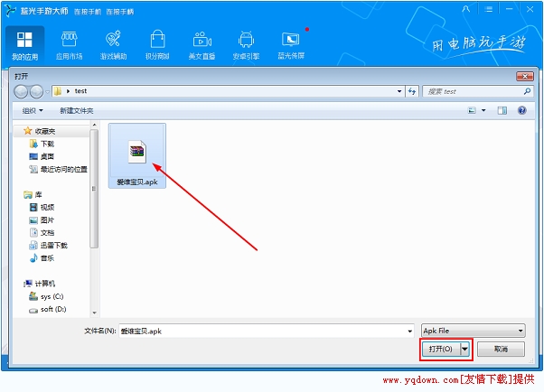Image resolution: width=544 pixels, height=392 pixels.
Task: Click the help question mark icon
Action: click(523, 110)
